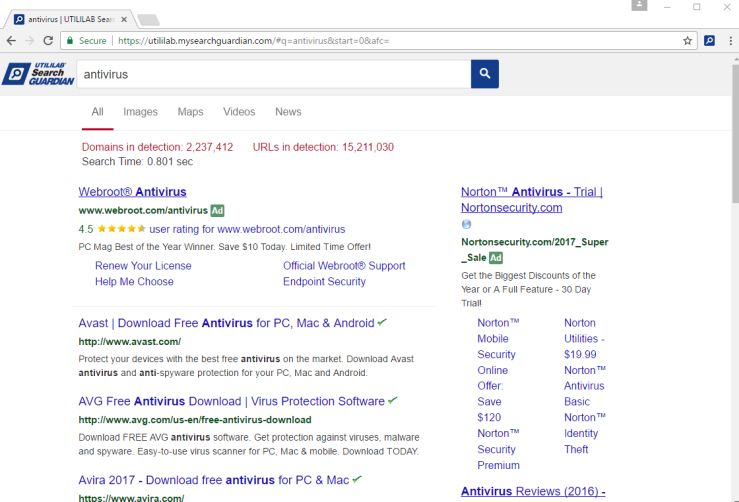This screenshot has width=739, height=502.
Task: Click the Ad badge in Norton listing
Action: click(496, 257)
